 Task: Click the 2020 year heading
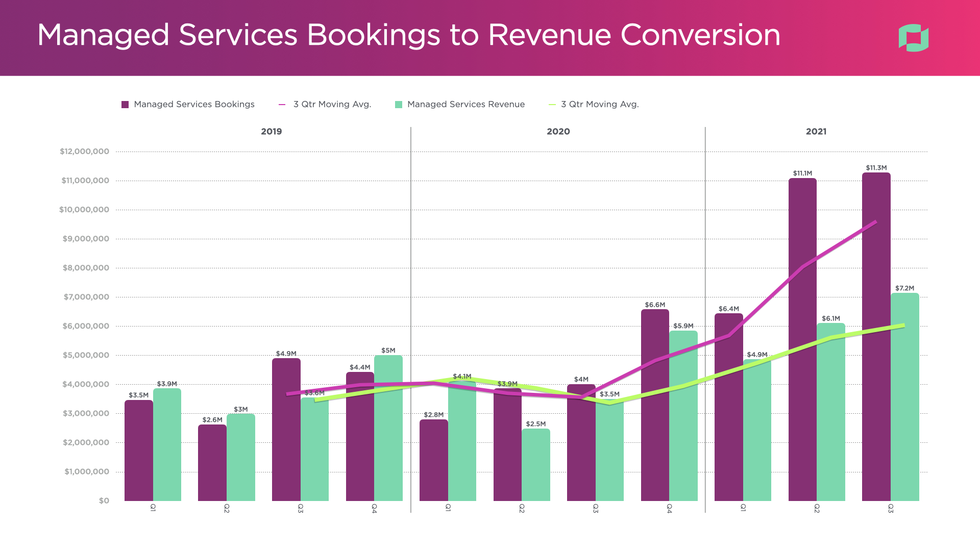click(x=558, y=132)
